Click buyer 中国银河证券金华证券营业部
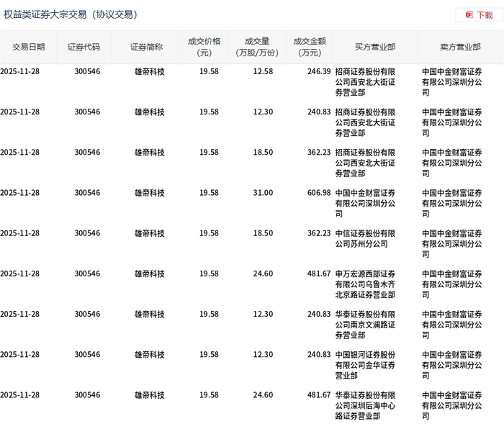The image size is (504, 429). click(365, 365)
